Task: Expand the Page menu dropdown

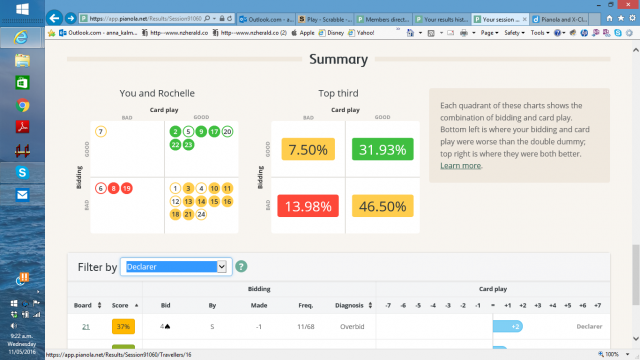Action: point(489,33)
